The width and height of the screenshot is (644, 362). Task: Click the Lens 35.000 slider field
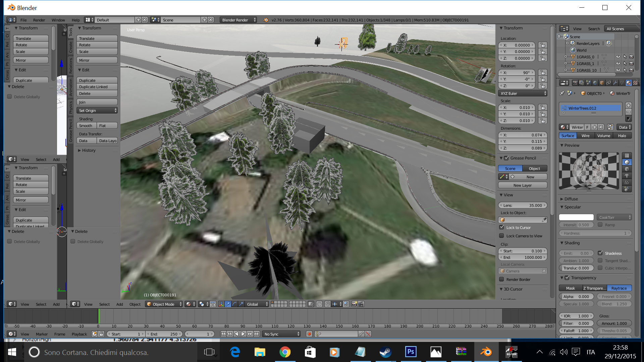(523, 205)
